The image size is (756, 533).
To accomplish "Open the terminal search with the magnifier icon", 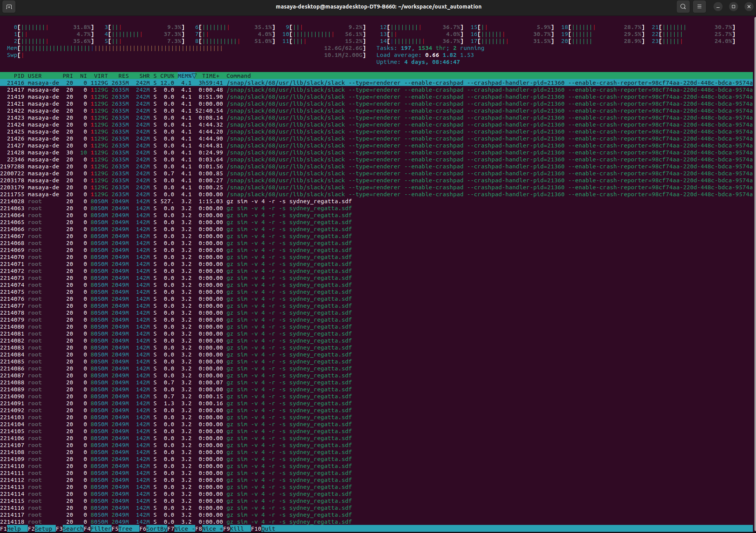I will click(x=683, y=7).
